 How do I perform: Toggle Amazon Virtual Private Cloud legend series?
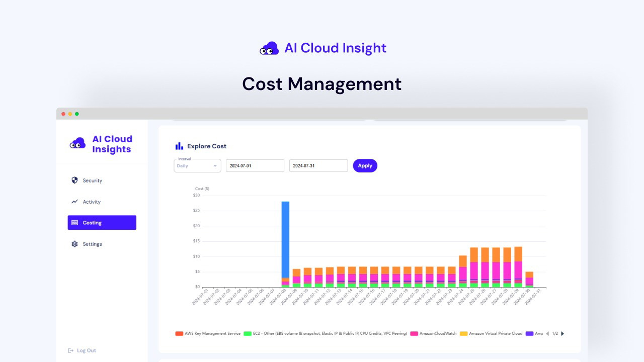point(495,333)
